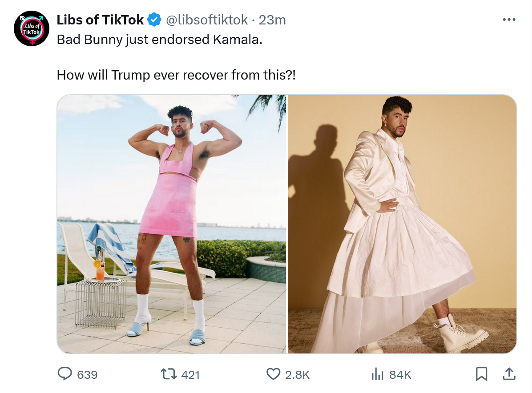Viewport: 532px width, 393px height.
Task: Click the Libs of TikTok profile avatar
Action: (31, 28)
